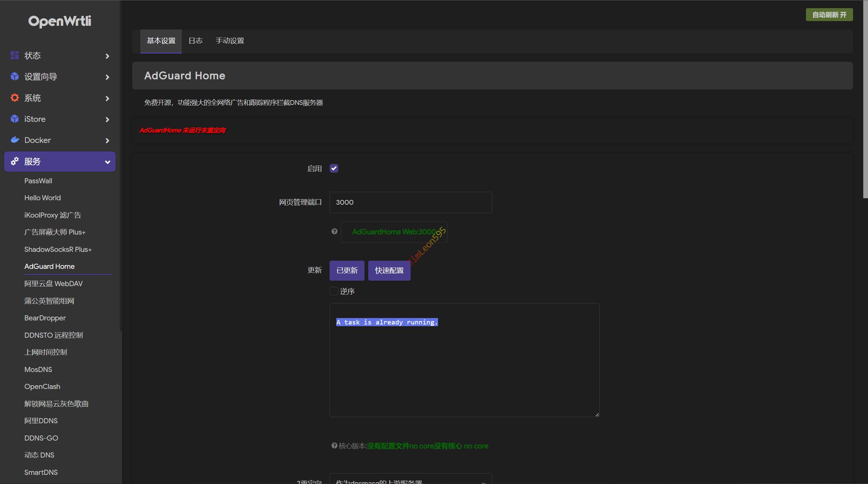868x484 pixels.
Task: Collapse the 服务 menu chevron
Action: coord(107,162)
